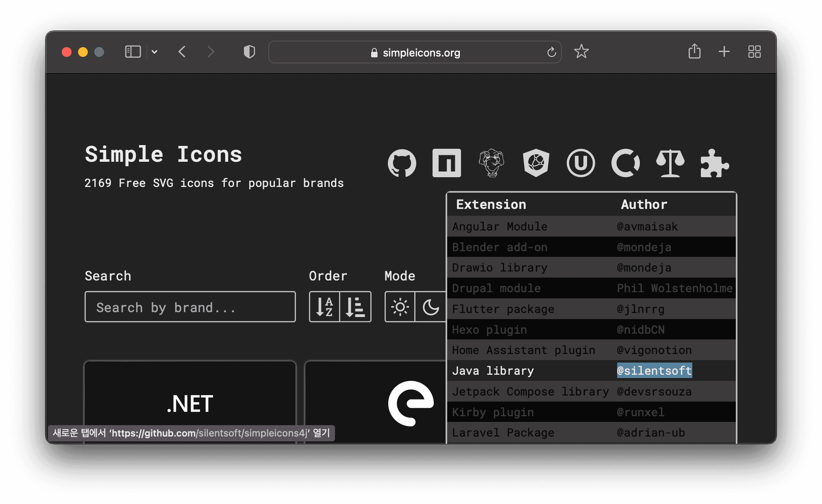Click the Safari sidebar toggle icon
This screenshot has height=504, width=822.
pos(133,52)
